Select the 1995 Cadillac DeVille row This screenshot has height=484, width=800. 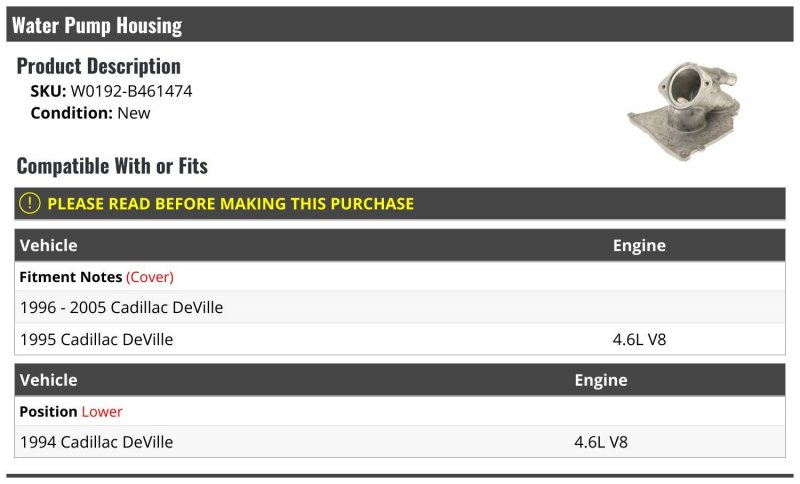click(x=400, y=339)
